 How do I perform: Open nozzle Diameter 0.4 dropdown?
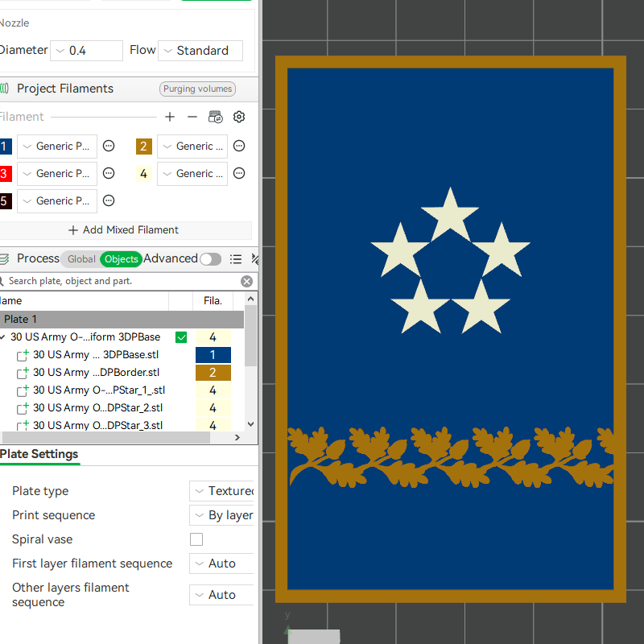click(87, 51)
